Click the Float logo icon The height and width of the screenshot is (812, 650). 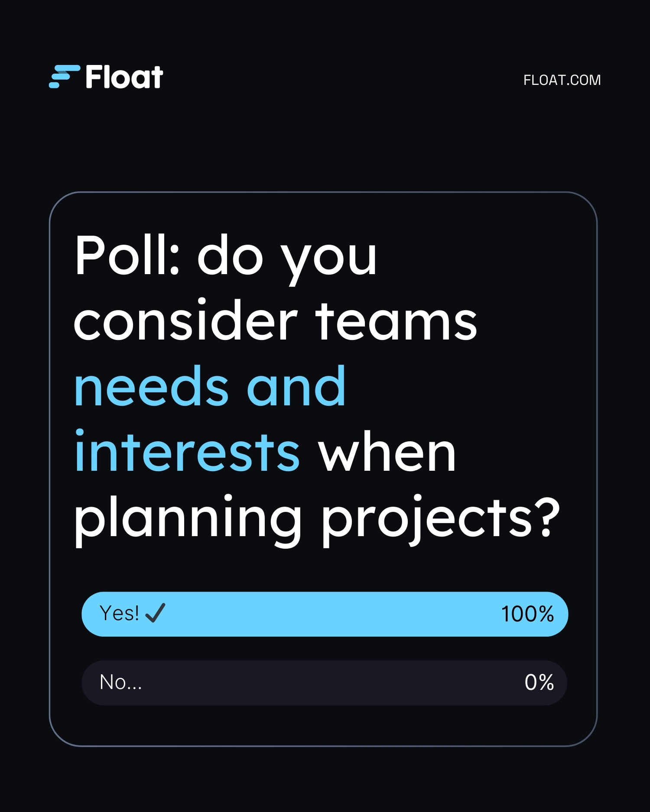click(x=64, y=77)
